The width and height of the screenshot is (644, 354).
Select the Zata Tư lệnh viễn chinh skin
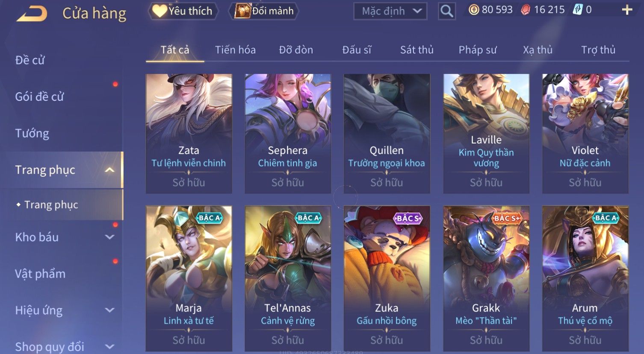tap(189, 134)
